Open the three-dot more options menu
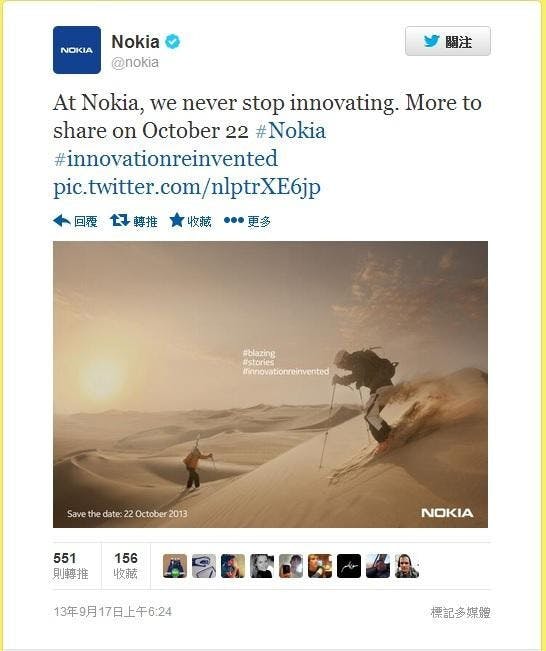546x651 pixels. (x=247, y=221)
